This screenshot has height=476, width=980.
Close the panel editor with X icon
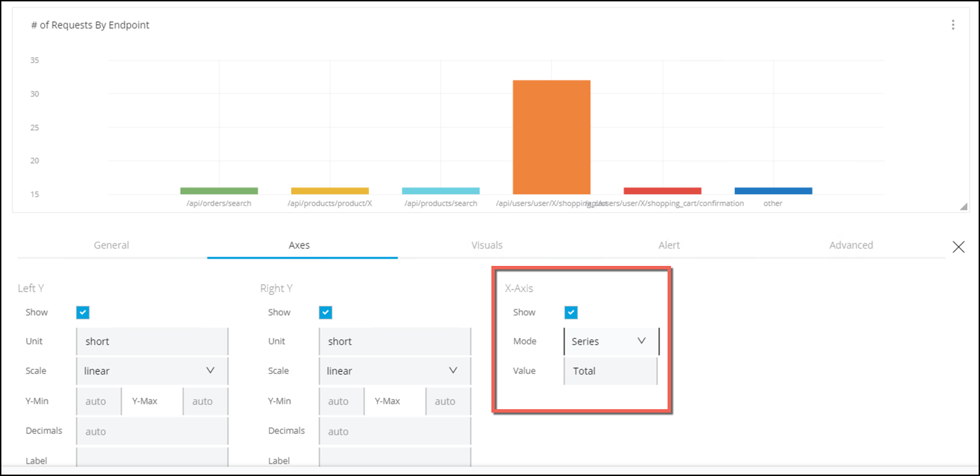958,247
